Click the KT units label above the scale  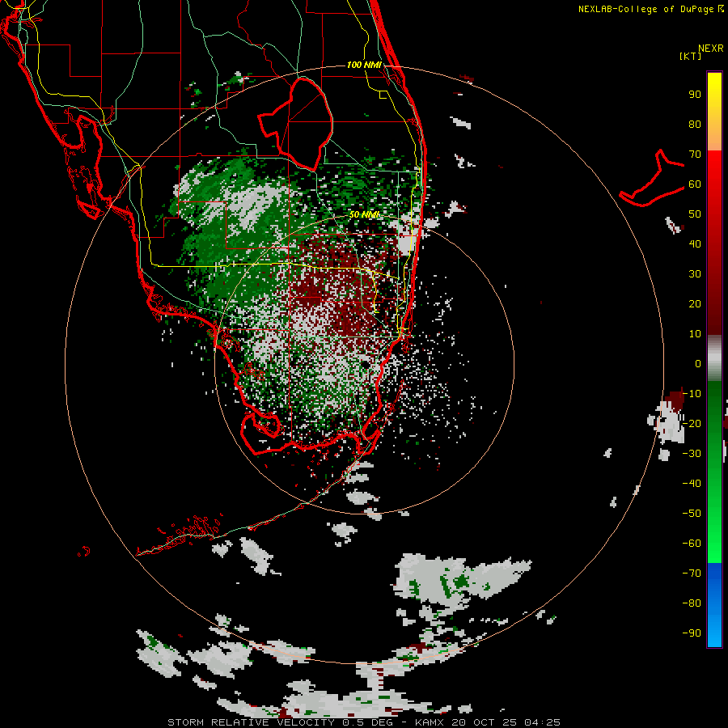pos(691,56)
